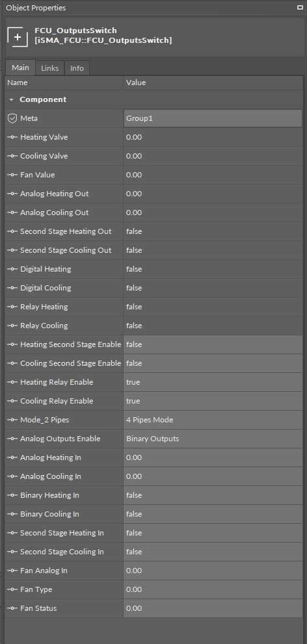Open the Analog Outputs Enable value dropdown
This screenshot has height=644, width=307.
click(213, 439)
